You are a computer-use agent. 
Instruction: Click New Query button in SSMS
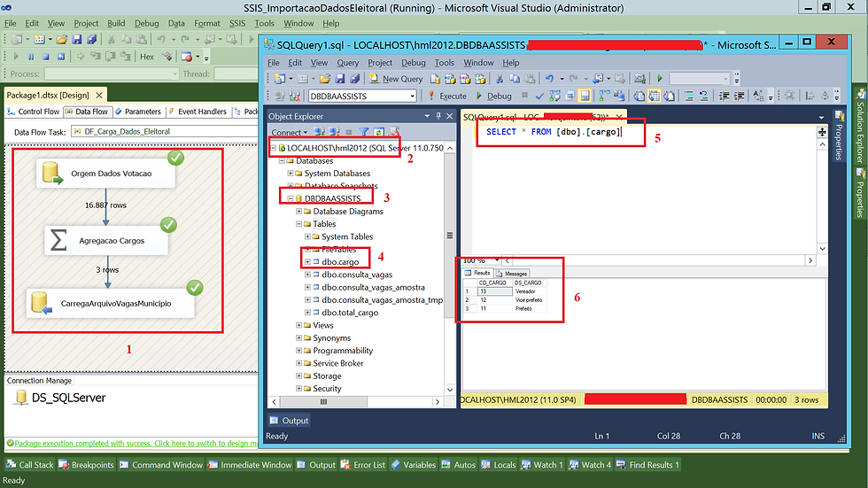click(396, 79)
